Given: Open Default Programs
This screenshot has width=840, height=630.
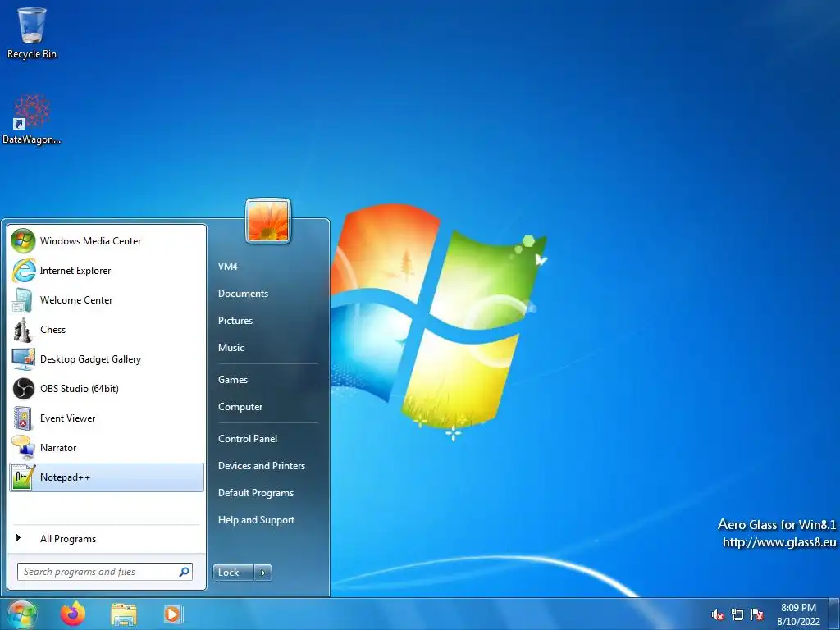Looking at the screenshot, I should click(x=256, y=493).
